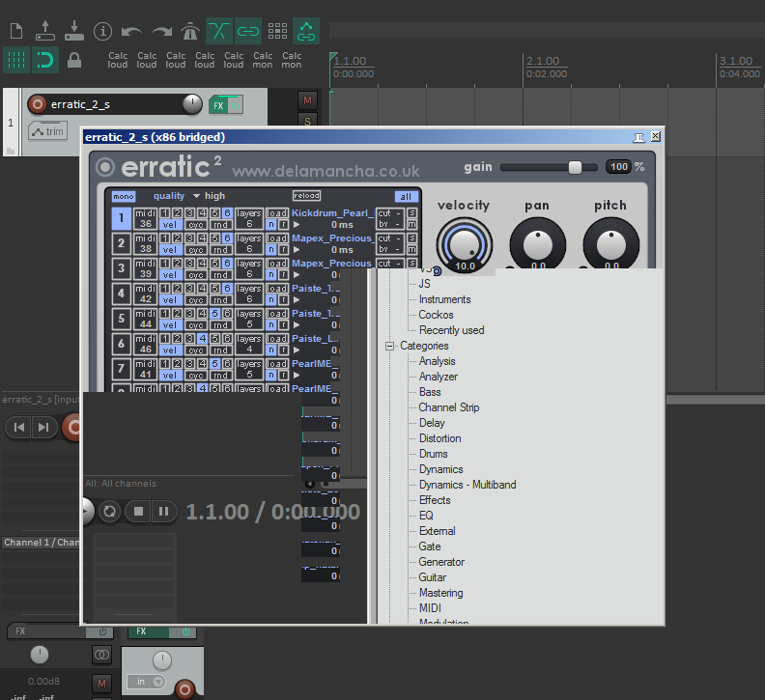The image size is (765, 700).
Task: Preview pad 1 sample with play arrow
Action: click(297, 225)
